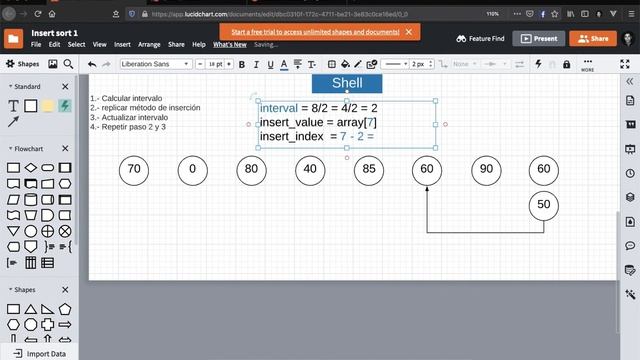
Task: Open the line path shape icon
Action: click(443, 64)
